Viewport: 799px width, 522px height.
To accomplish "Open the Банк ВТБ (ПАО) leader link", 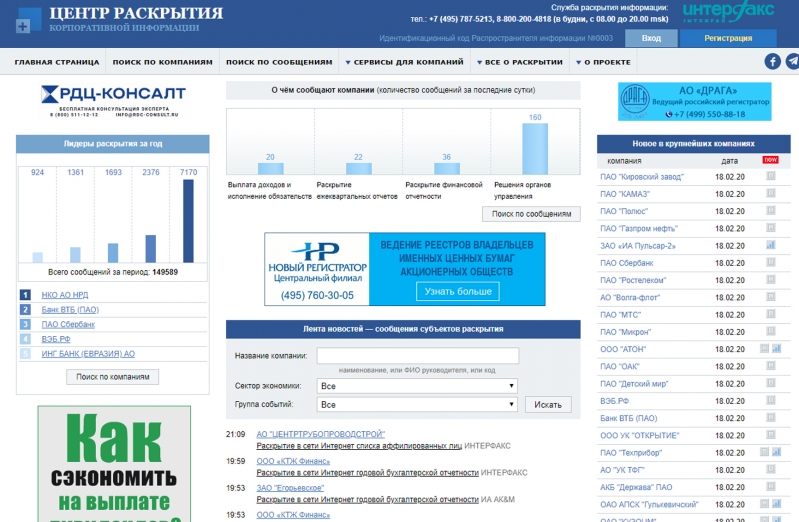I will pyautogui.click(x=70, y=309).
